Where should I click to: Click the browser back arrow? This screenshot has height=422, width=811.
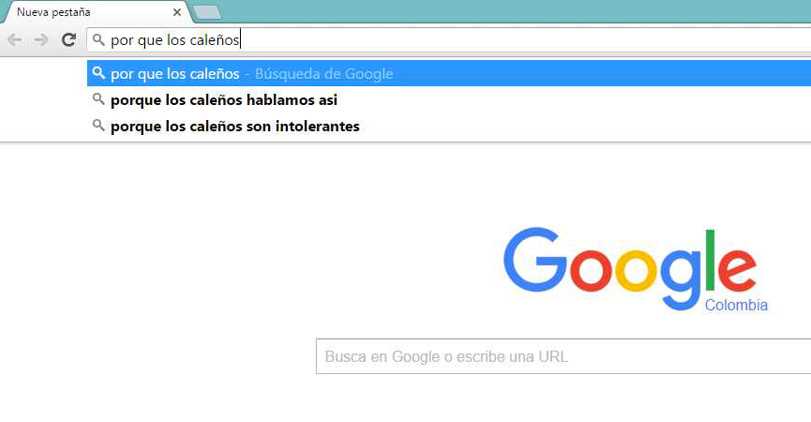pos(15,40)
